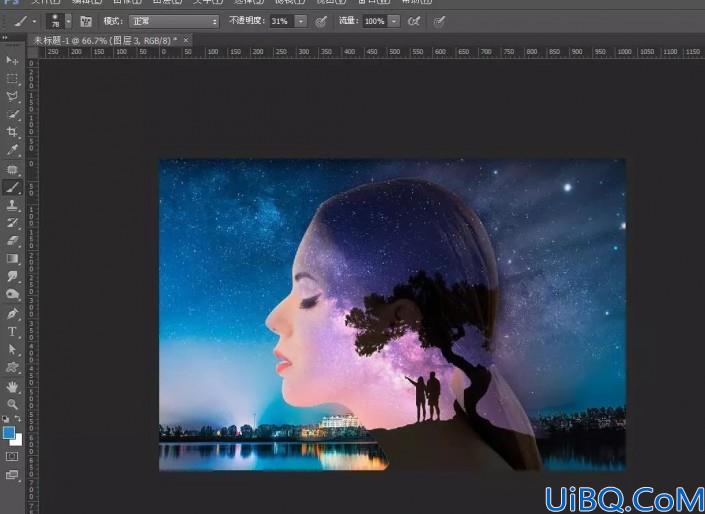This screenshot has height=514, width=705.
Task: Select the Brush tool in the toolbox
Action: click(12, 188)
